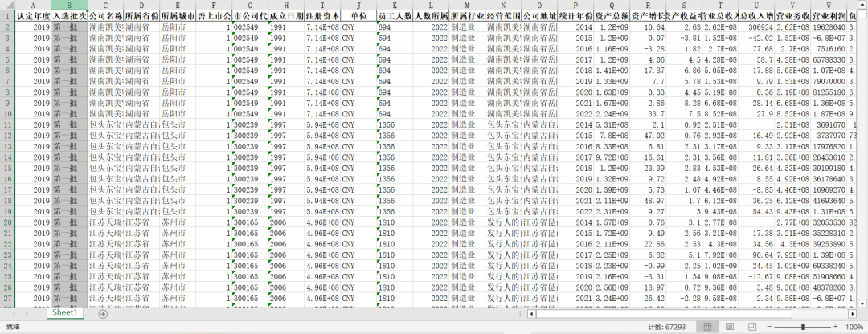Click the 统计年份 header cell
This screenshot has width=868, height=334.
coord(575,15)
